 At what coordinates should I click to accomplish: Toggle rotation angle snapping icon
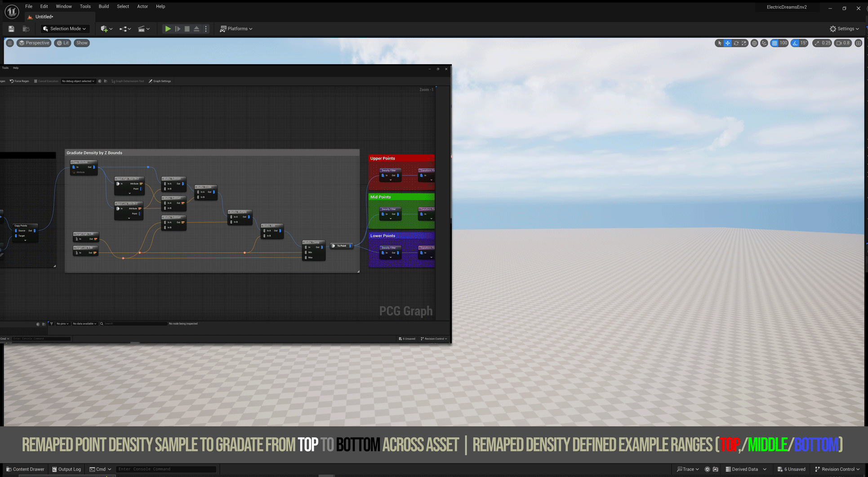(795, 43)
